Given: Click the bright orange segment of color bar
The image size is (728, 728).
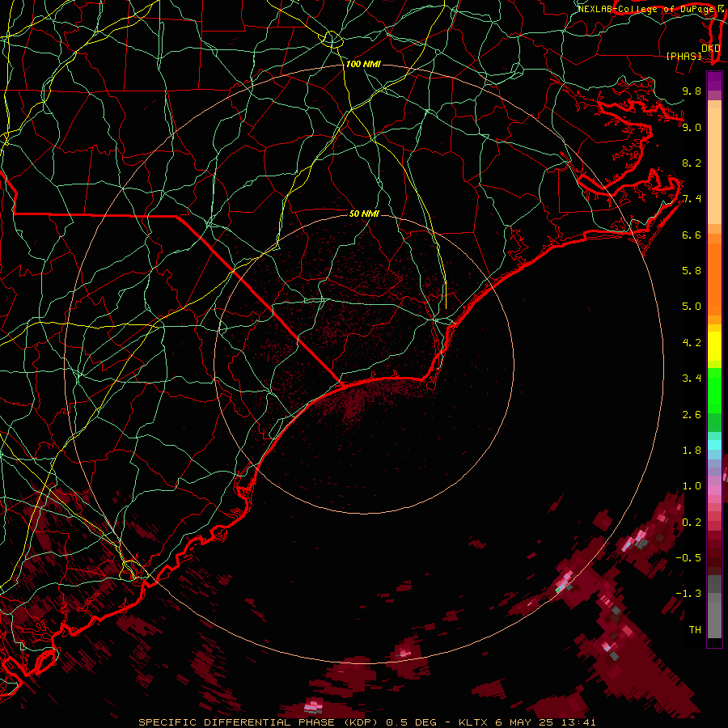Looking at the screenshot, I should (714, 278).
